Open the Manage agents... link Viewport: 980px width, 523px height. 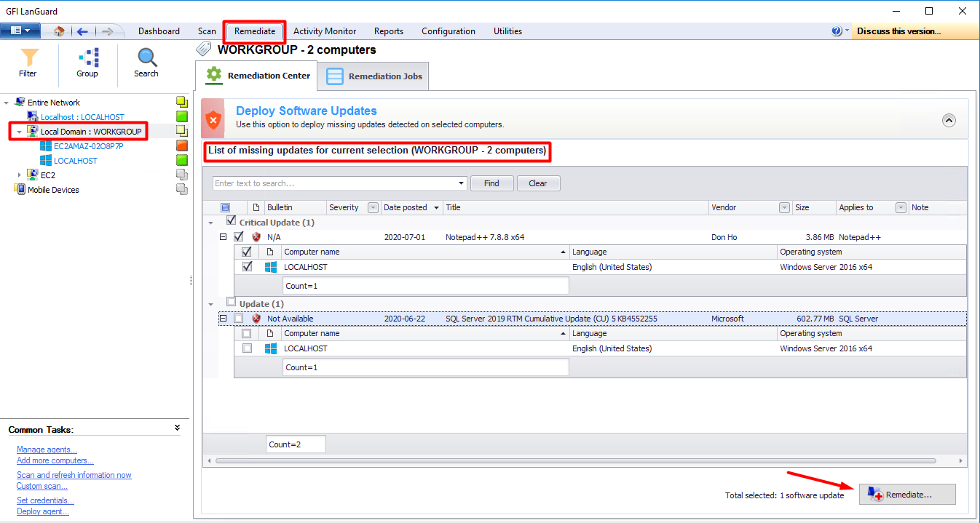coord(47,450)
